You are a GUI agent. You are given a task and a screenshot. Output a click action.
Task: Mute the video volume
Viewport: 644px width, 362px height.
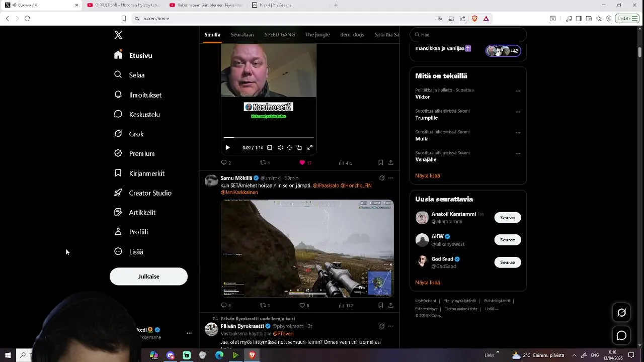click(280, 147)
